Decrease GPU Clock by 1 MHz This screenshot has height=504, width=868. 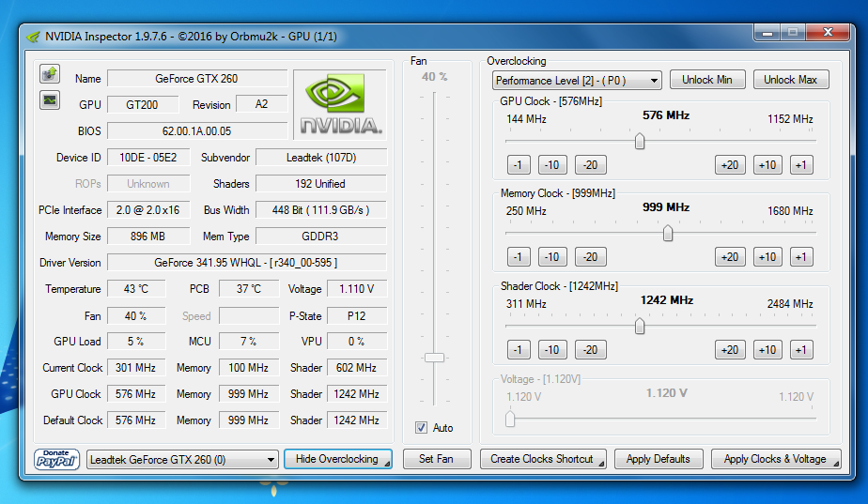pyautogui.click(x=519, y=165)
